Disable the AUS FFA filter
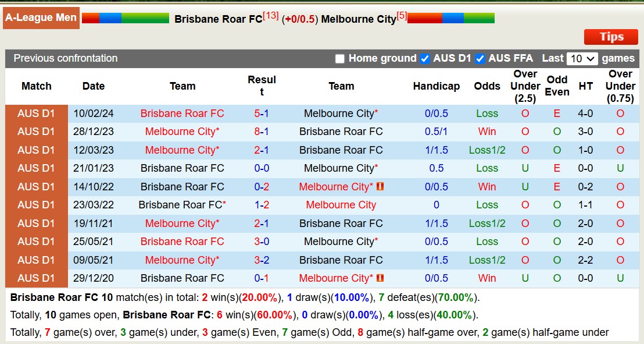Viewport: 644px width, 344px height. point(480,58)
